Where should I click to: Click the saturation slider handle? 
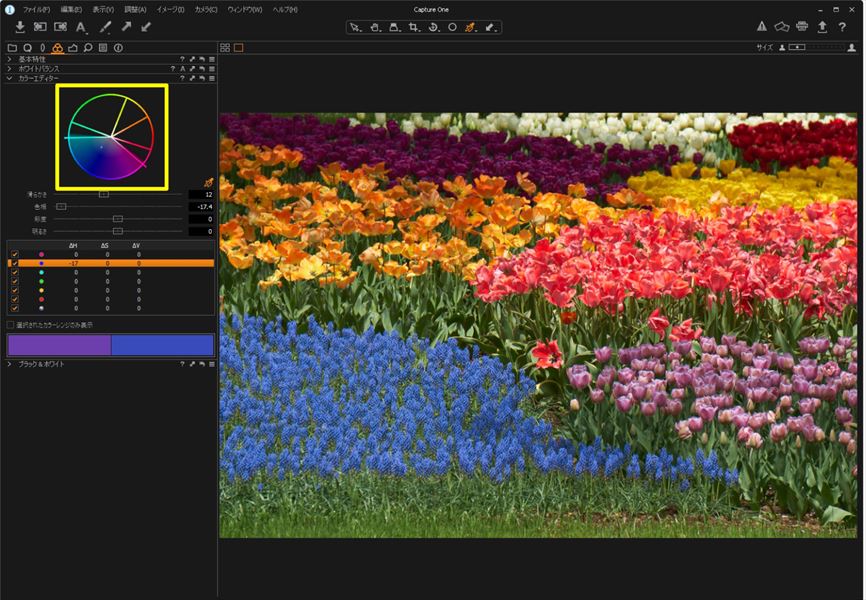118,219
